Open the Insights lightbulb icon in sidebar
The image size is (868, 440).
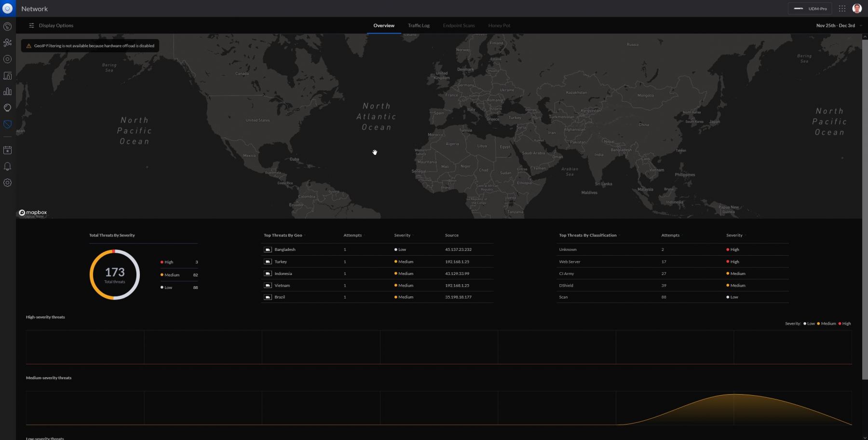click(x=7, y=108)
